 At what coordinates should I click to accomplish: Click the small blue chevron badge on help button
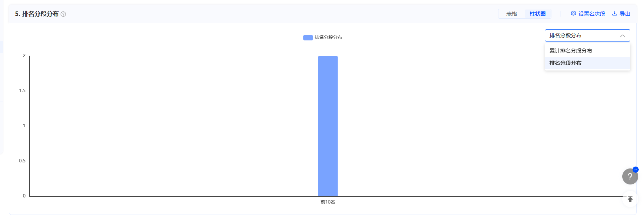pos(635,170)
